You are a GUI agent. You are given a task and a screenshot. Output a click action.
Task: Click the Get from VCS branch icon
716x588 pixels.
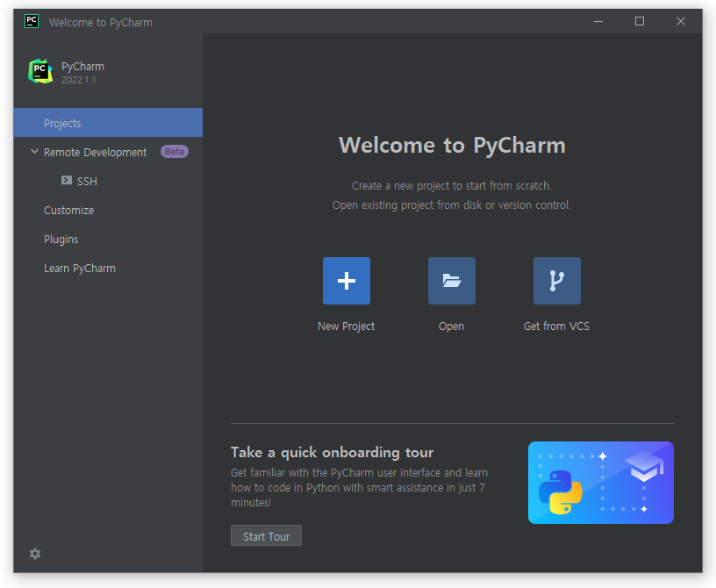point(557,281)
